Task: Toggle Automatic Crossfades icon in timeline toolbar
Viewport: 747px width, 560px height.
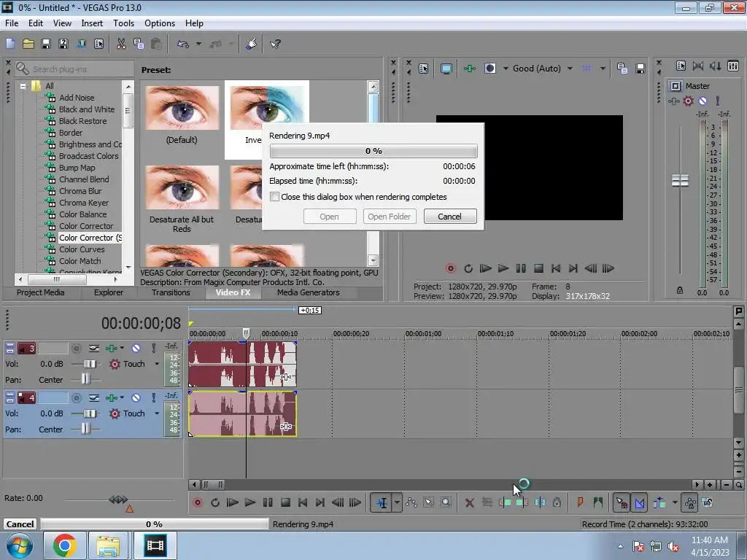Action: click(x=640, y=502)
